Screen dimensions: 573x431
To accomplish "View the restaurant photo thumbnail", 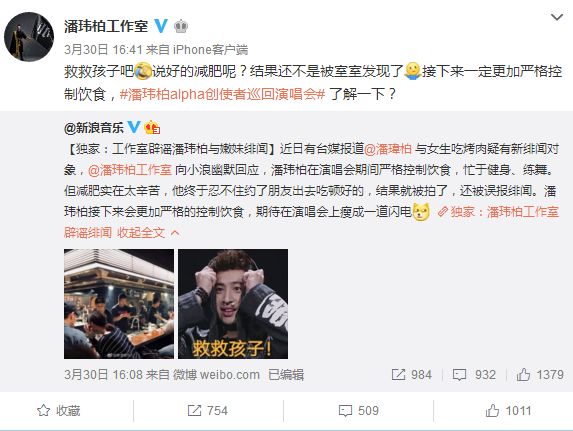I will [x=119, y=304].
